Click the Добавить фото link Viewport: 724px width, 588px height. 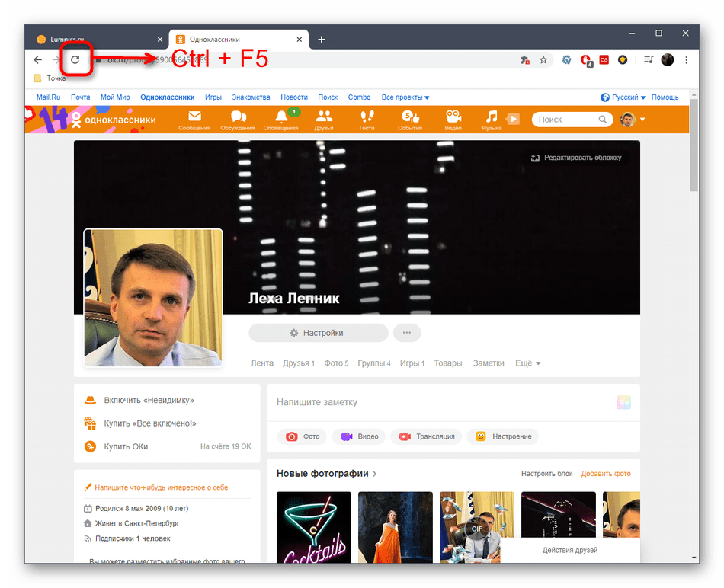tap(606, 473)
